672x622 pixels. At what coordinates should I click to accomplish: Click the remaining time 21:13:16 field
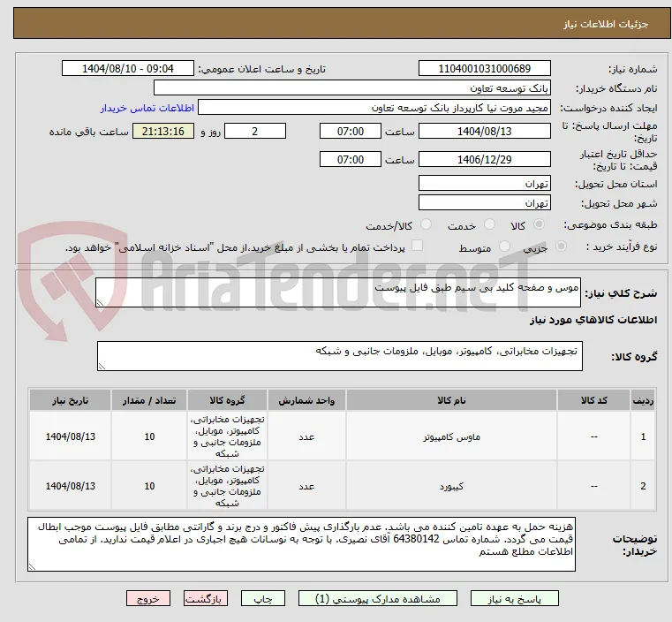tap(162, 131)
